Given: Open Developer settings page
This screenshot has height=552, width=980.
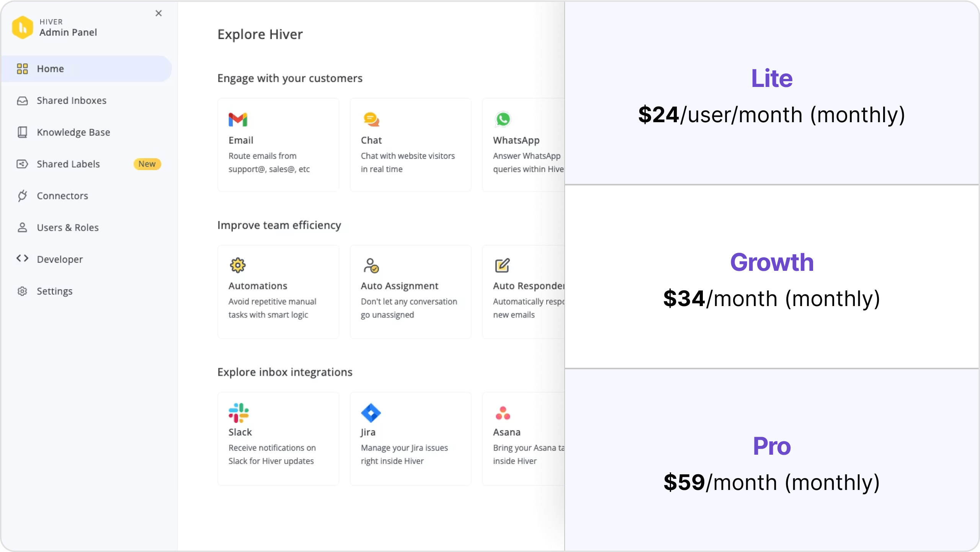Looking at the screenshot, I should coord(60,259).
